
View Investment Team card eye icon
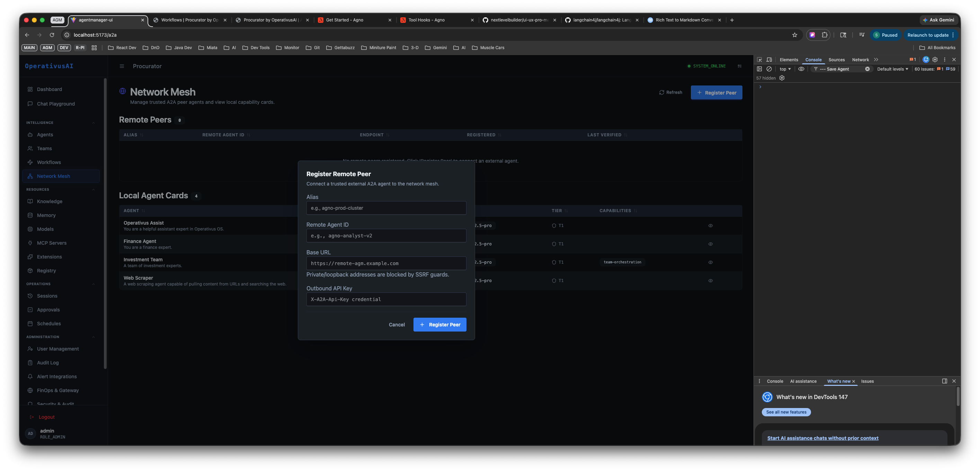click(710, 262)
